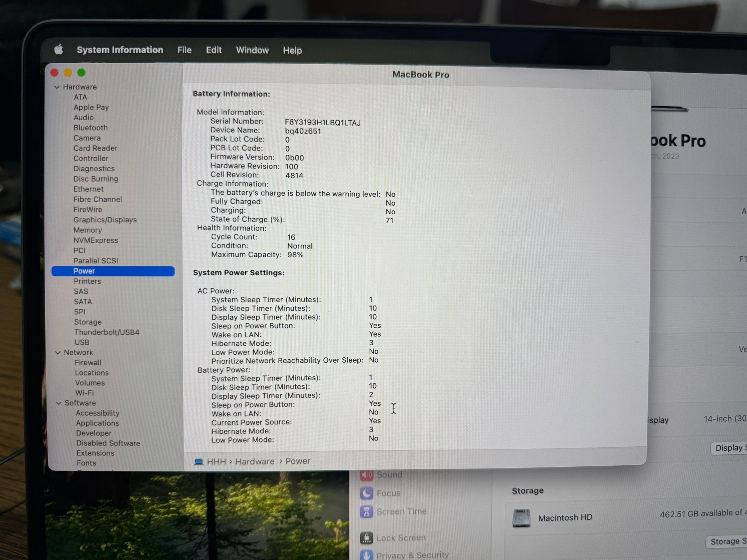
Task: Select the highlighted Power item
Action: (x=113, y=271)
